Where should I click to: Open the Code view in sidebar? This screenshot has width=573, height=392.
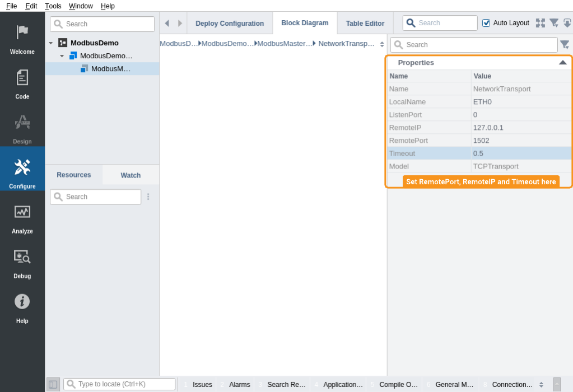pos(22,83)
